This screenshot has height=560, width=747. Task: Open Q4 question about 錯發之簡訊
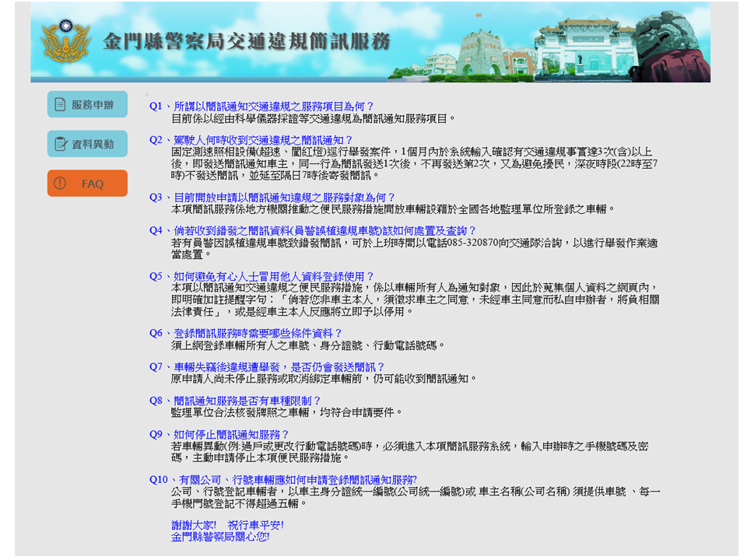[313, 231]
